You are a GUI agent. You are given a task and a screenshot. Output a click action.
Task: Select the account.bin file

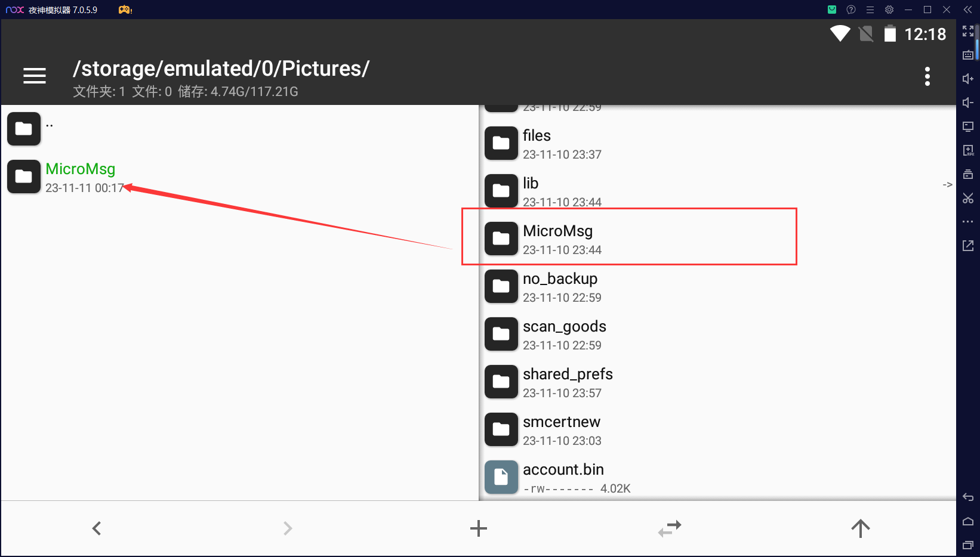pyautogui.click(x=717, y=478)
